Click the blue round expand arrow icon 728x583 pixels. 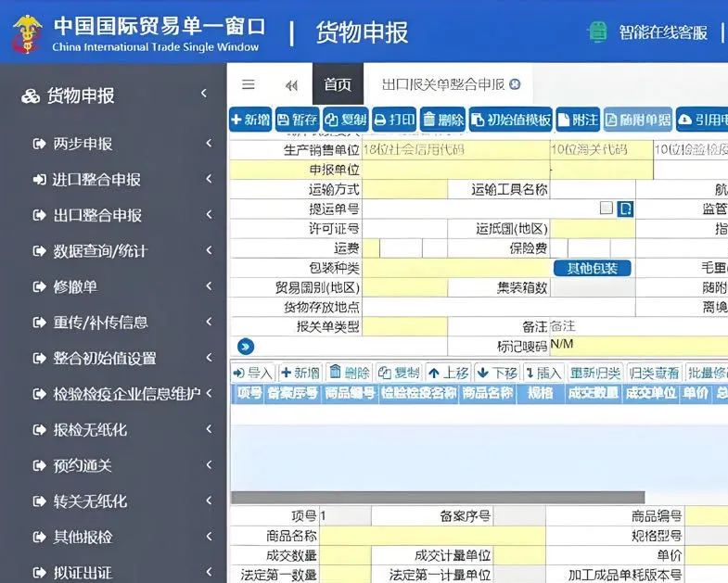(246, 347)
